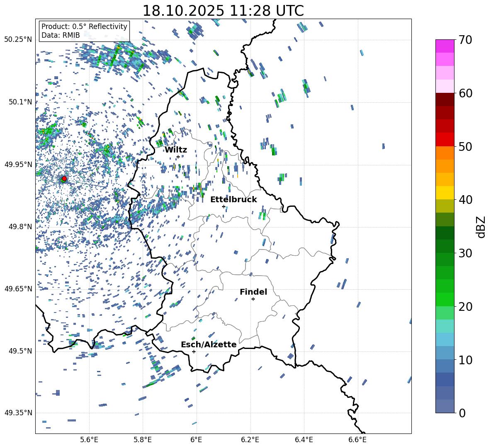This screenshot has height=448, width=491.
Task: Pick the yellow swatch just above 40
Action: 445,193
